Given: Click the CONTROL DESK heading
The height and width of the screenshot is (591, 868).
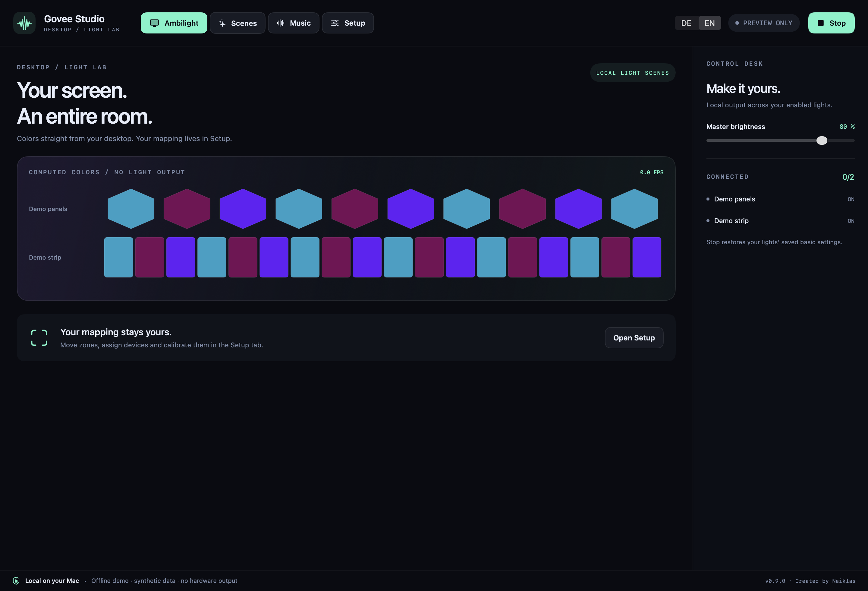Looking at the screenshot, I should tap(734, 64).
